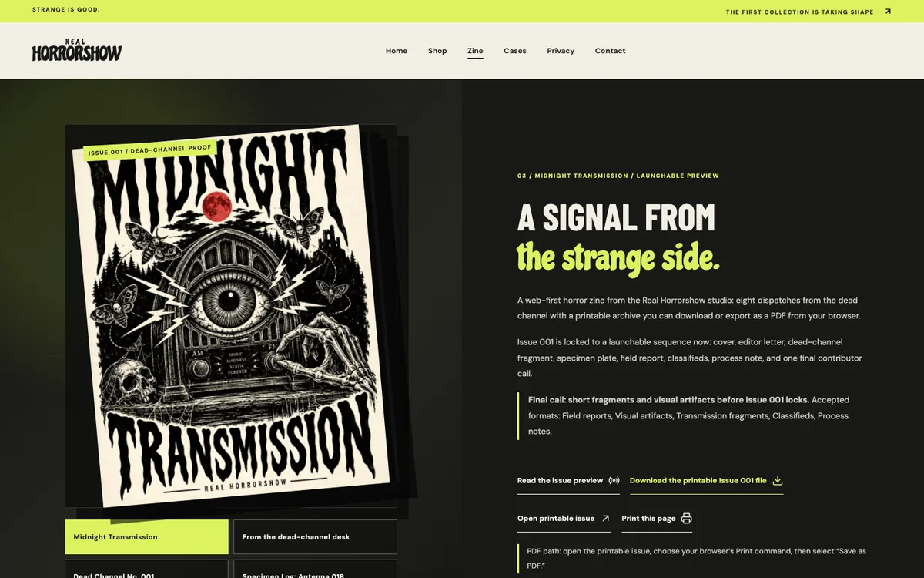Click Read the issue preview link

[568, 480]
